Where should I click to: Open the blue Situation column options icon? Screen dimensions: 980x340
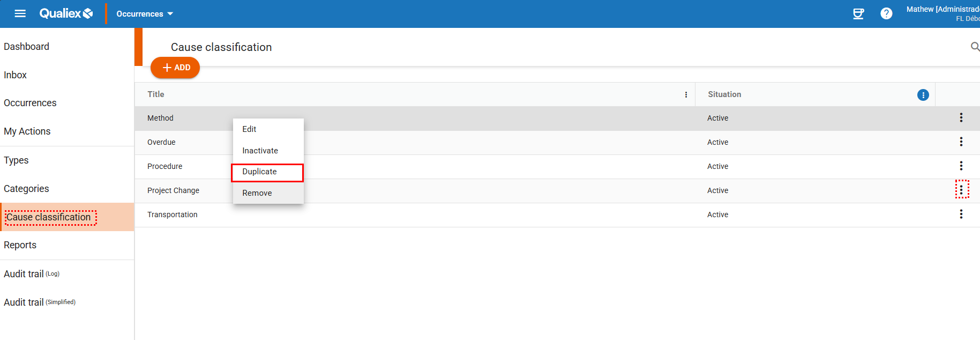tap(923, 95)
